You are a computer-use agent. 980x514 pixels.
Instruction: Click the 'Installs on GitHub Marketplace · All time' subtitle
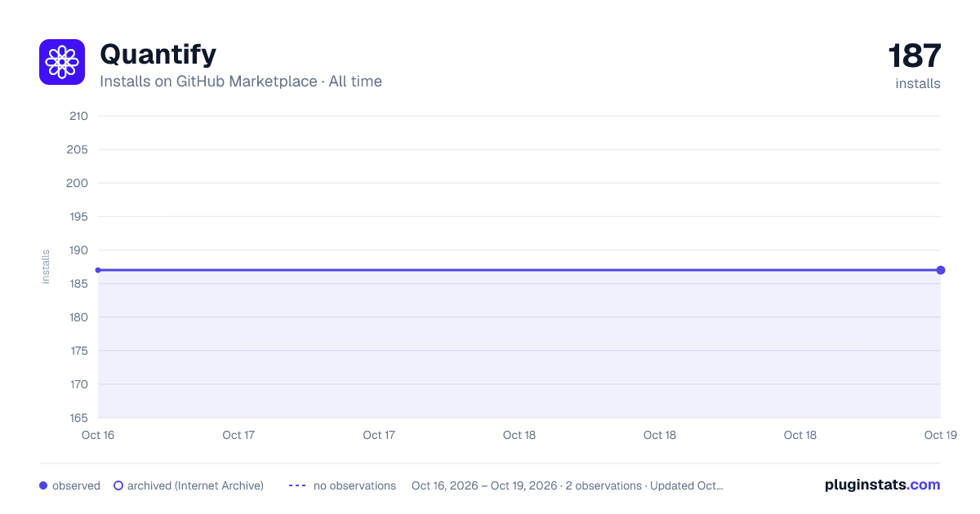tap(241, 82)
